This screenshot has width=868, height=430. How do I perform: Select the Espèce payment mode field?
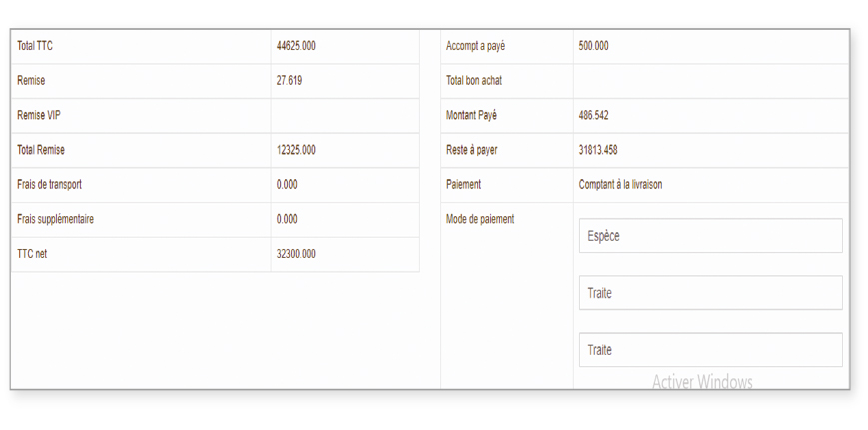pyautogui.click(x=711, y=236)
